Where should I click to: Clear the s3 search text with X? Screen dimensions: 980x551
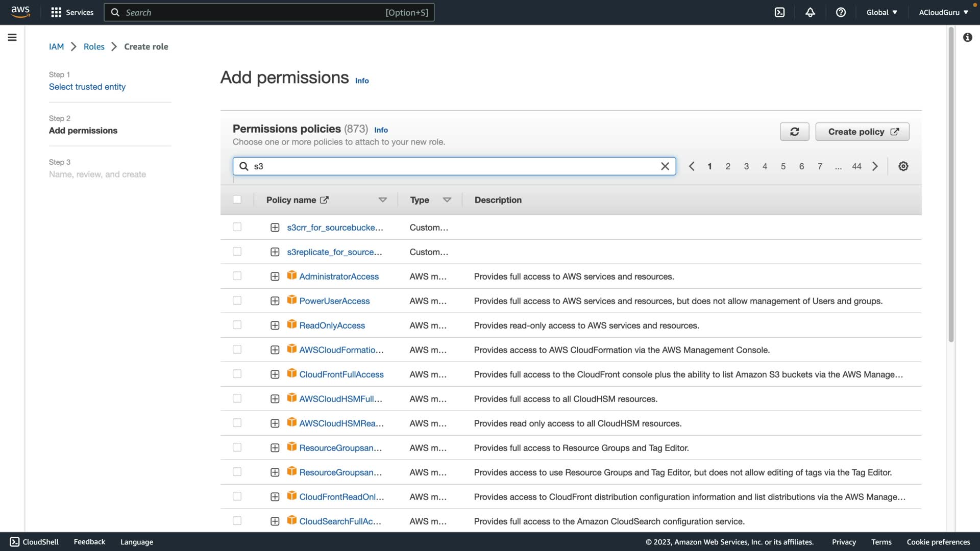pyautogui.click(x=665, y=166)
